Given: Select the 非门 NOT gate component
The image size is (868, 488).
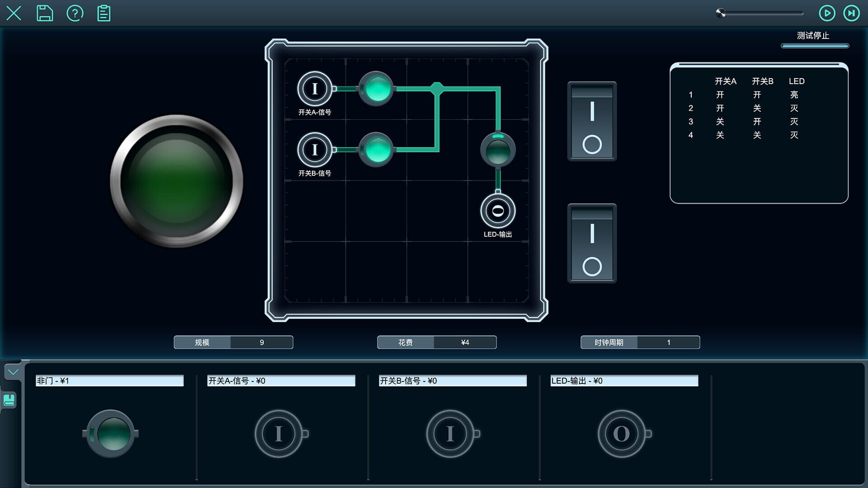Looking at the screenshot, I should [x=110, y=434].
